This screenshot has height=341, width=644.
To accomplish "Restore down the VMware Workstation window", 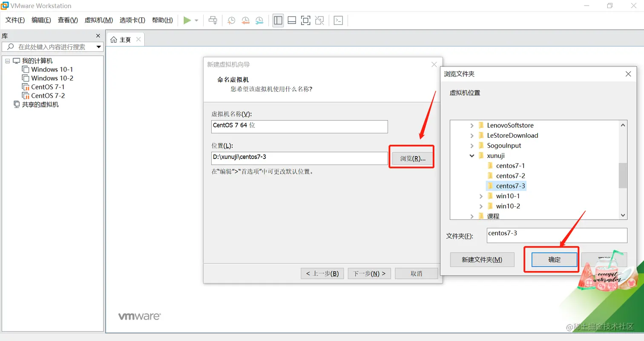I will pyautogui.click(x=610, y=6).
